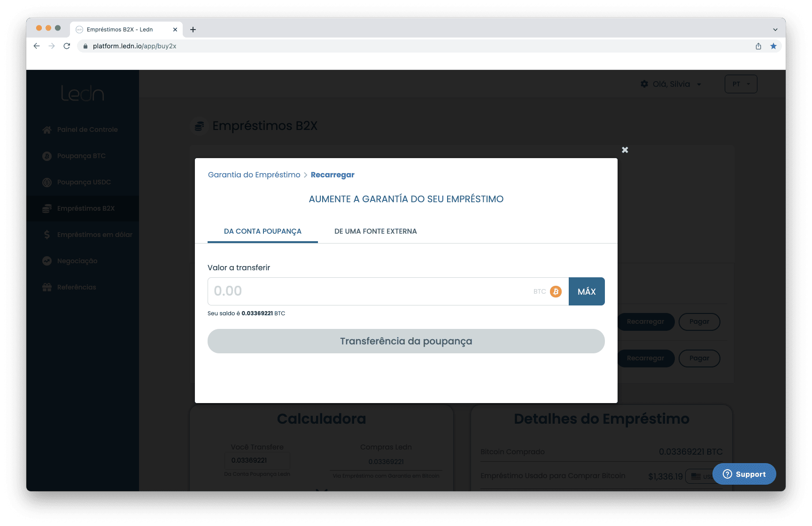Open the Olá, Silvia account dropdown
Screen dimensions: 812x526
coord(671,84)
